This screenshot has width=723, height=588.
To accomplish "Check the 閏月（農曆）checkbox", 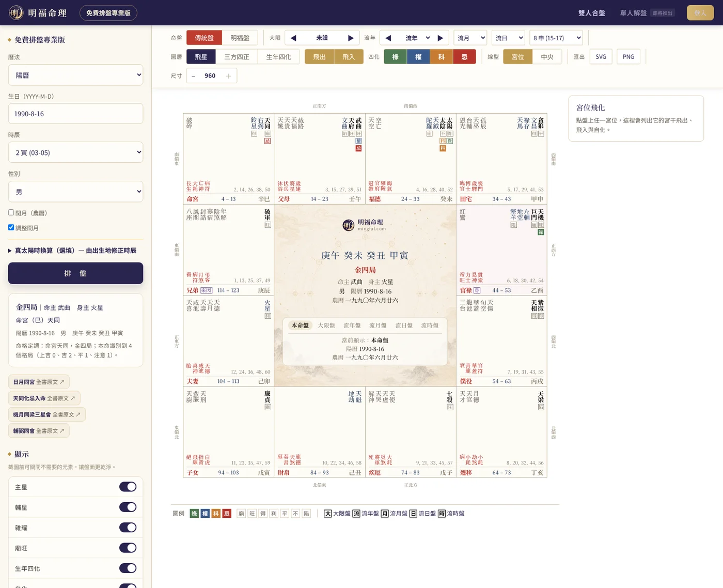I will tap(11, 212).
